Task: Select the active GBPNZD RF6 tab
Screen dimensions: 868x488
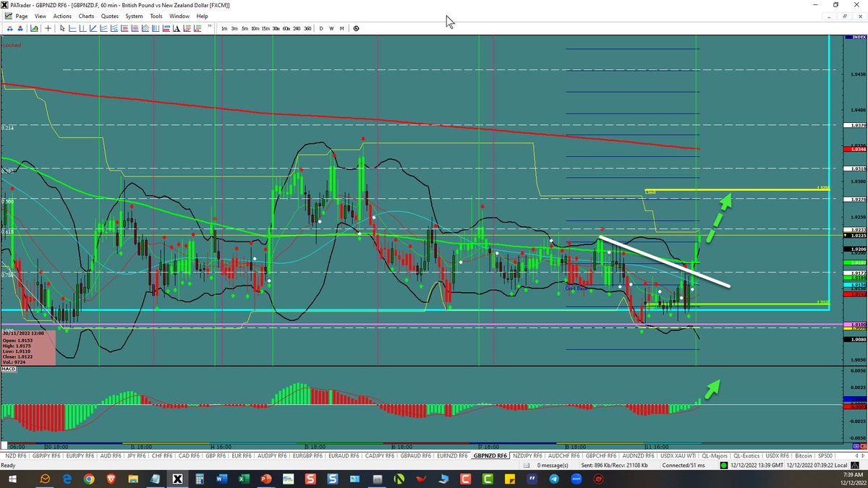Action: point(491,456)
